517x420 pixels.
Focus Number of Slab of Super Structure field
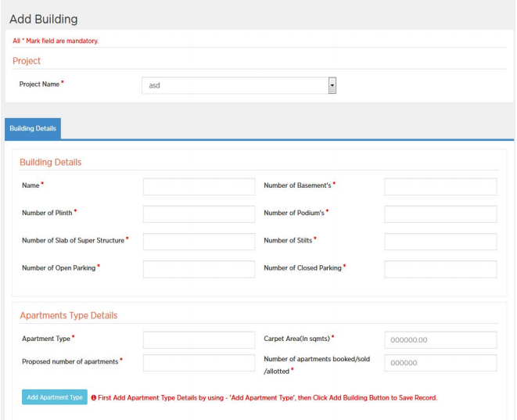[199, 241]
